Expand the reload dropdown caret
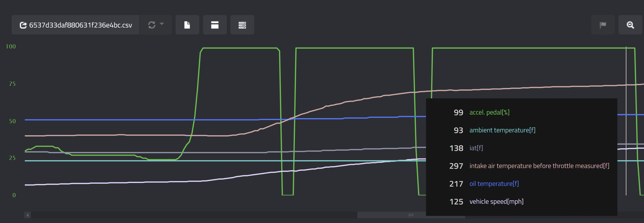Viewport: 644px width, 223px height. 162,24
